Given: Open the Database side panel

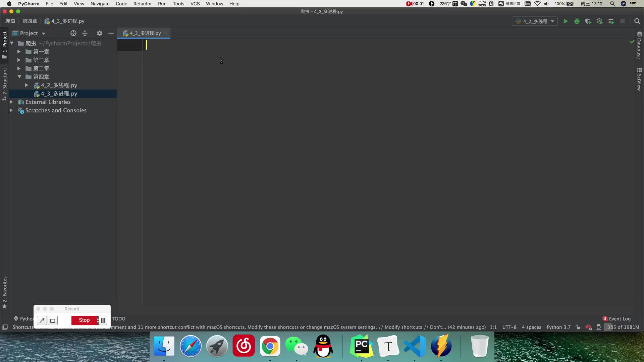Looking at the screenshot, I should (639, 45).
